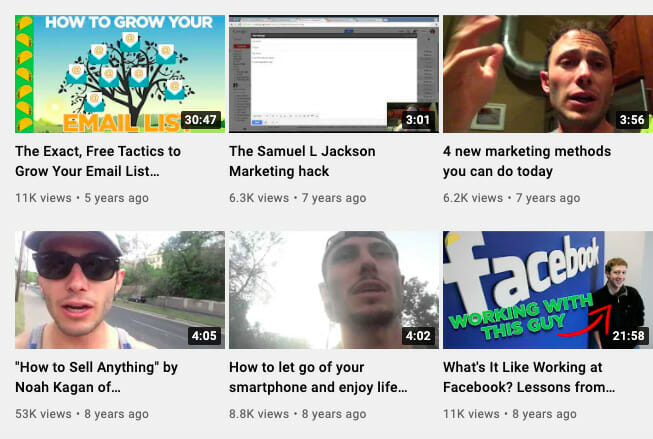Open the smartphone and enjoy life thumbnail

pyautogui.click(x=334, y=290)
